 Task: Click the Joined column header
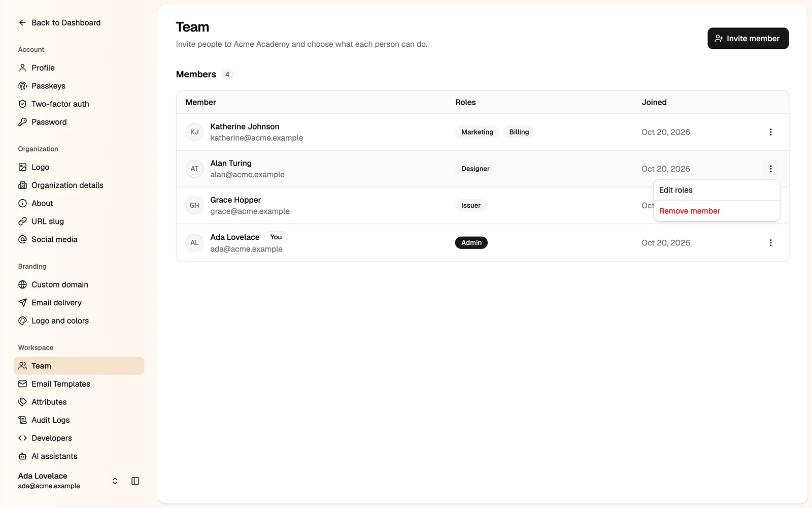(x=654, y=102)
